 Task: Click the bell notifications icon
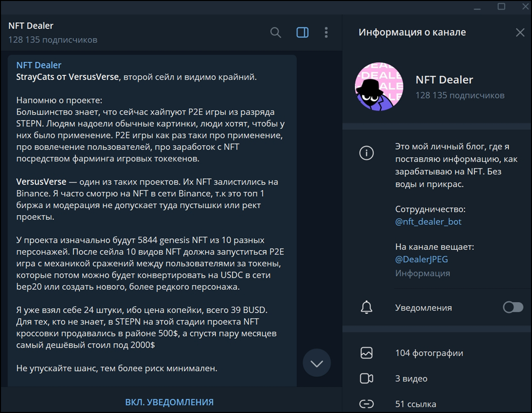(366, 308)
